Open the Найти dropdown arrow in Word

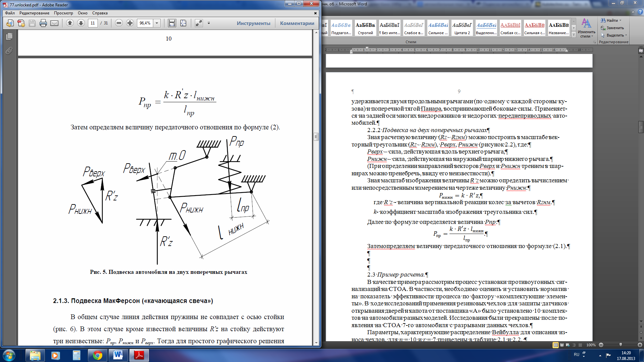(x=621, y=20)
